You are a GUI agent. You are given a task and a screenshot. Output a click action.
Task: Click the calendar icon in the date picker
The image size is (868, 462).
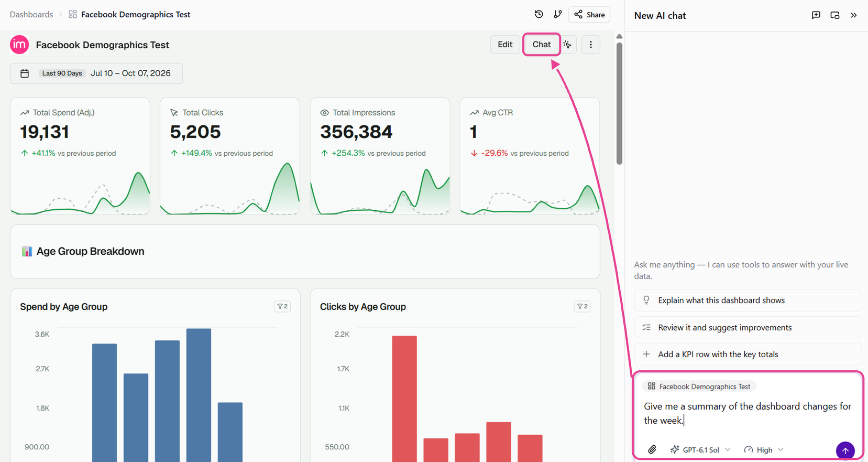pyautogui.click(x=25, y=73)
